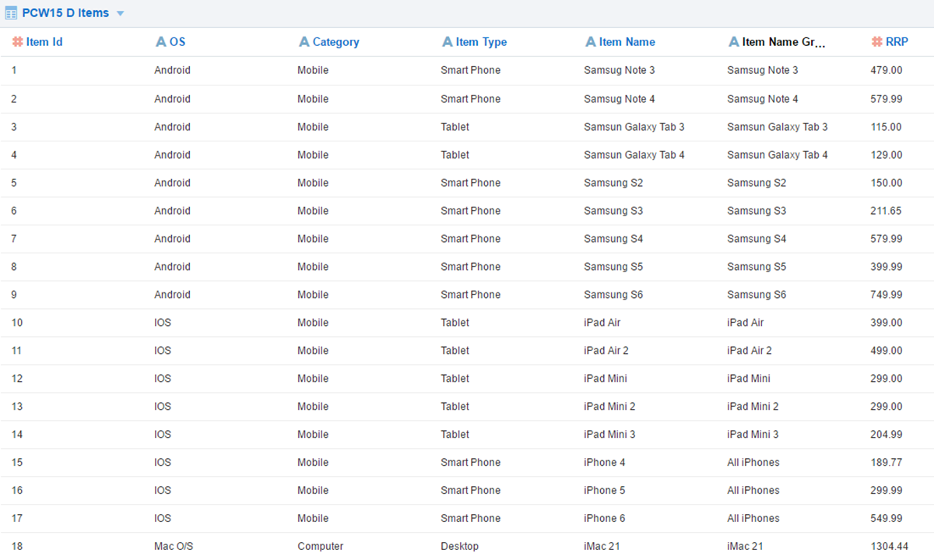
Task: Click the RRP value 499.00
Action: [x=887, y=351]
